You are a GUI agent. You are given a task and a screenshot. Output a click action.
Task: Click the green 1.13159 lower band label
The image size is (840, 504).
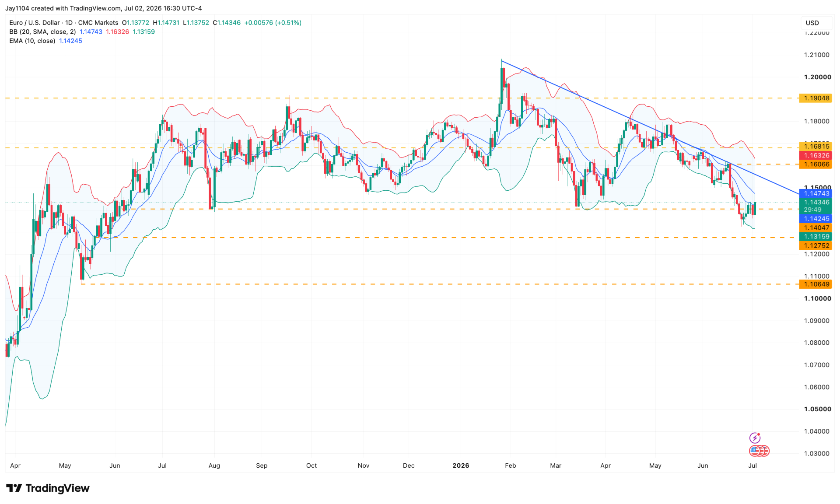click(816, 237)
